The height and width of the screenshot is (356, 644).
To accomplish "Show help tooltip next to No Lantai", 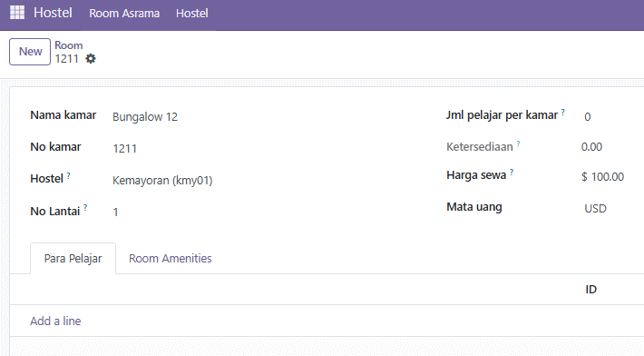I will click(x=85, y=208).
